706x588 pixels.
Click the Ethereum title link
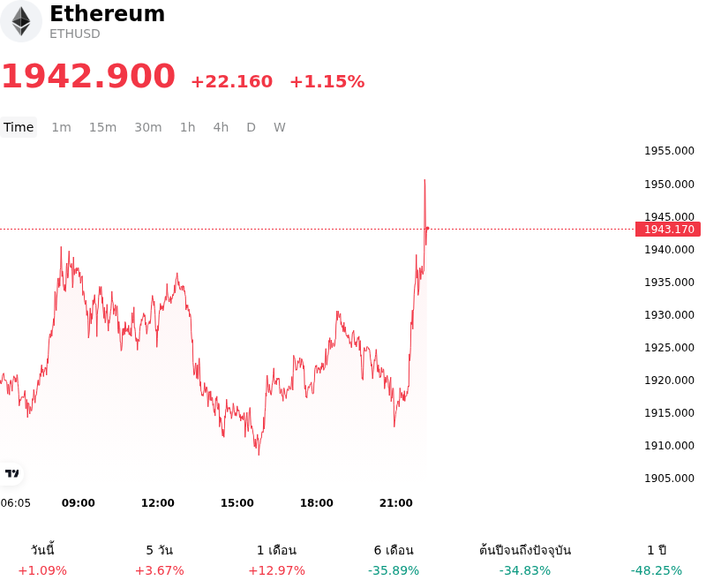coord(107,13)
